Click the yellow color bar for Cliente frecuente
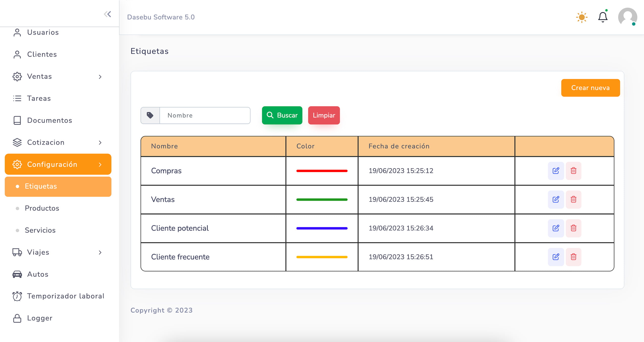Image resolution: width=644 pixels, height=342 pixels. [322, 257]
